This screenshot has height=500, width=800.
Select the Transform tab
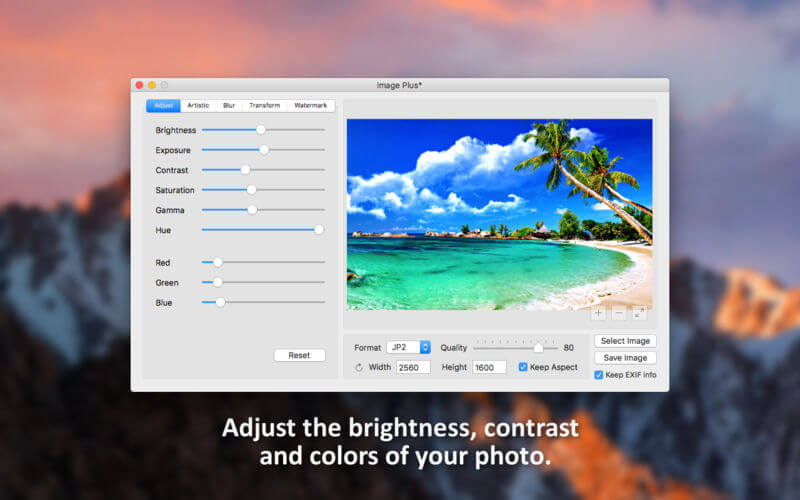pyautogui.click(x=264, y=106)
